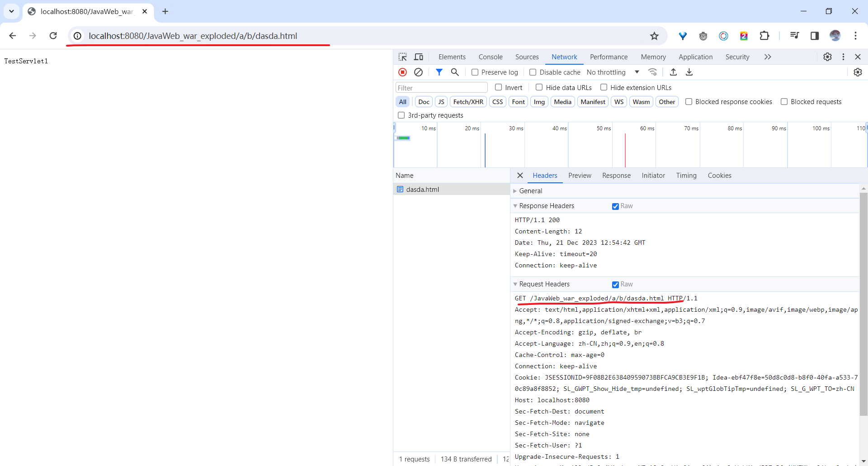
Task: Close the DevTools panel
Action: point(858,57)
